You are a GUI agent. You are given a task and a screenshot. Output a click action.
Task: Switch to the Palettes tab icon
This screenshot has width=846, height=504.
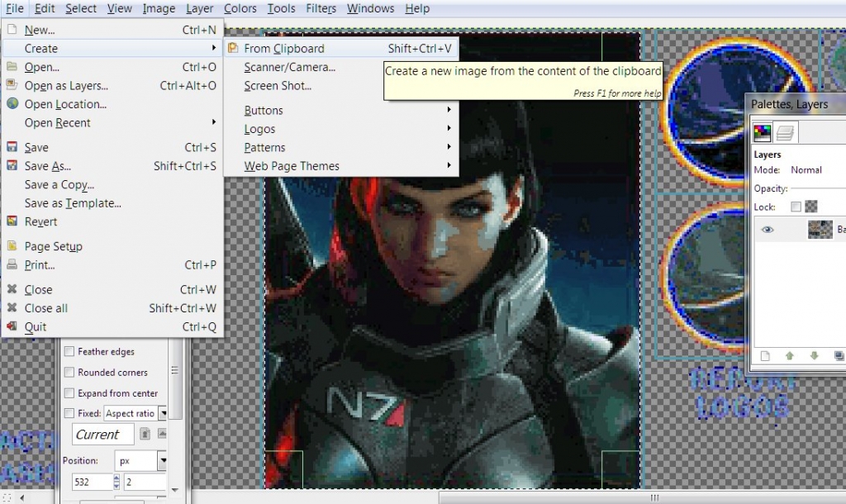pyautogui.click(x=763, y=132)
